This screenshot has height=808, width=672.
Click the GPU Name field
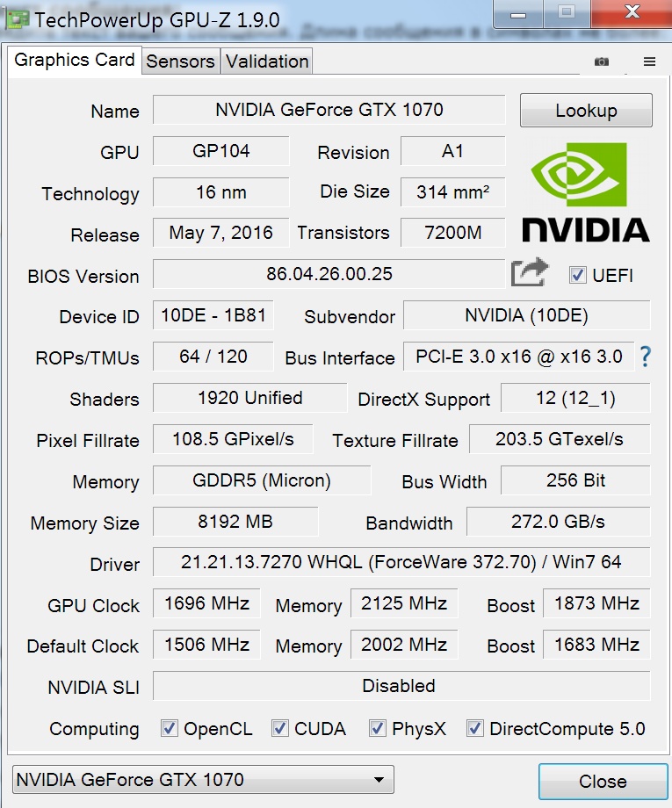coord(329,111)
